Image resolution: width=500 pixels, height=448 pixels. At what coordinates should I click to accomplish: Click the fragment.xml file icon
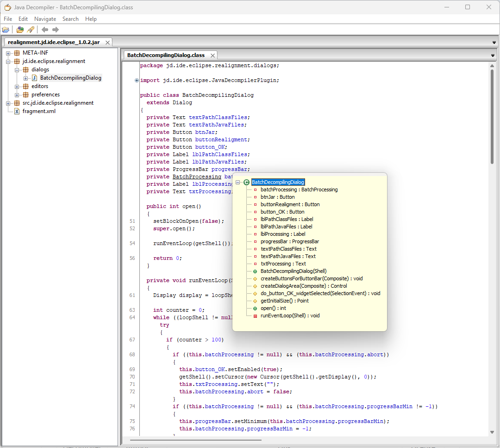pyautogui.click(x=17, y=111)
